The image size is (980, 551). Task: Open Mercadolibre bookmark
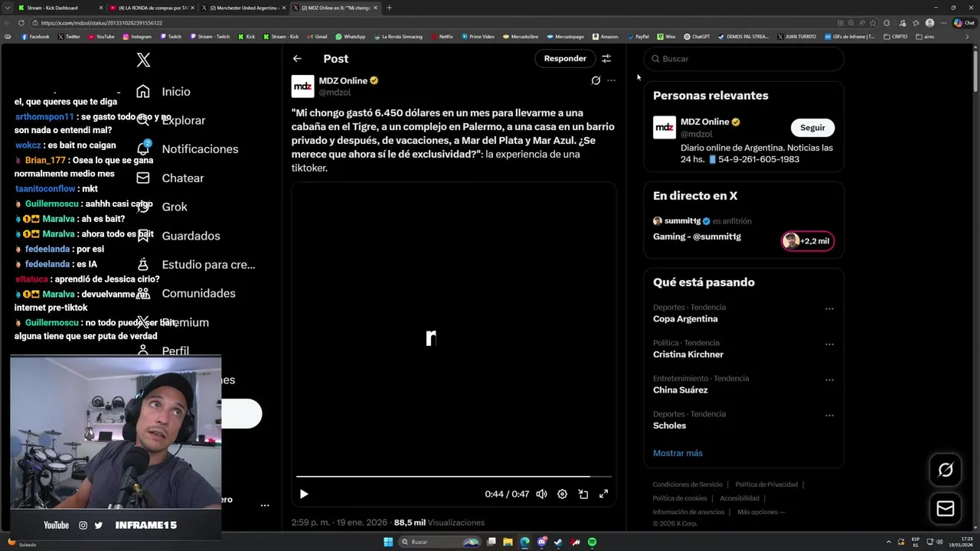pos(521,37)
